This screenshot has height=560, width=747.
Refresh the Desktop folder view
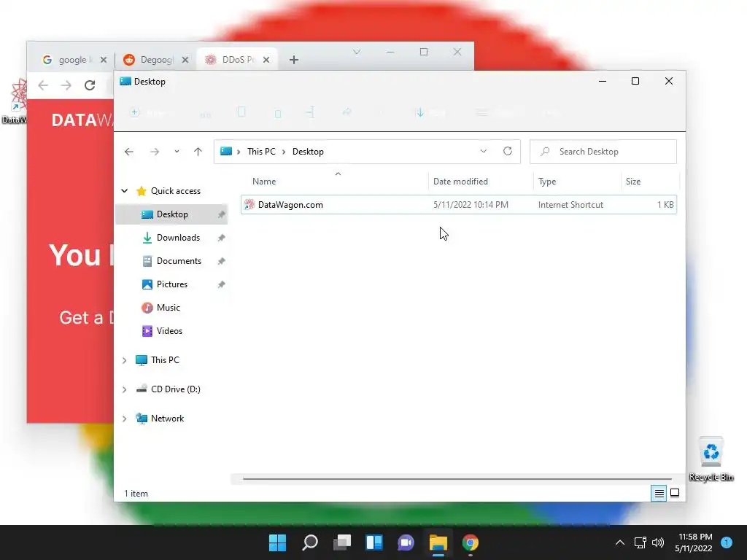pyautogui.click(x=508, y=152)
